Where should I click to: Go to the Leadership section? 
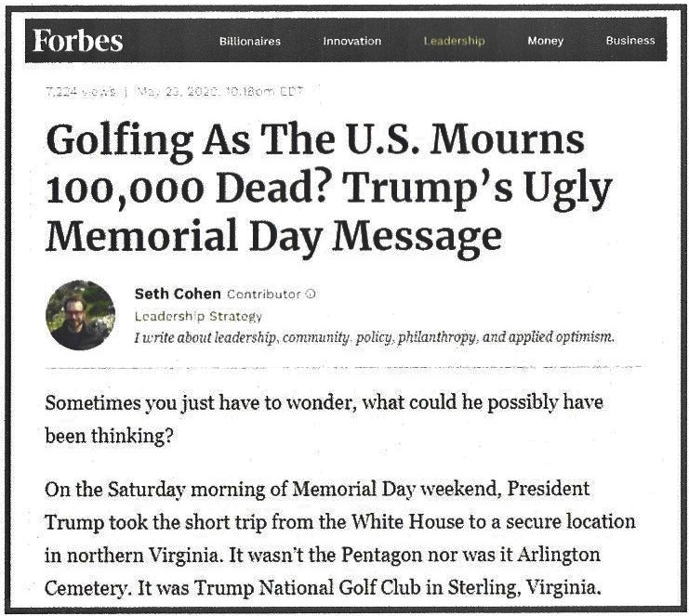454,41
